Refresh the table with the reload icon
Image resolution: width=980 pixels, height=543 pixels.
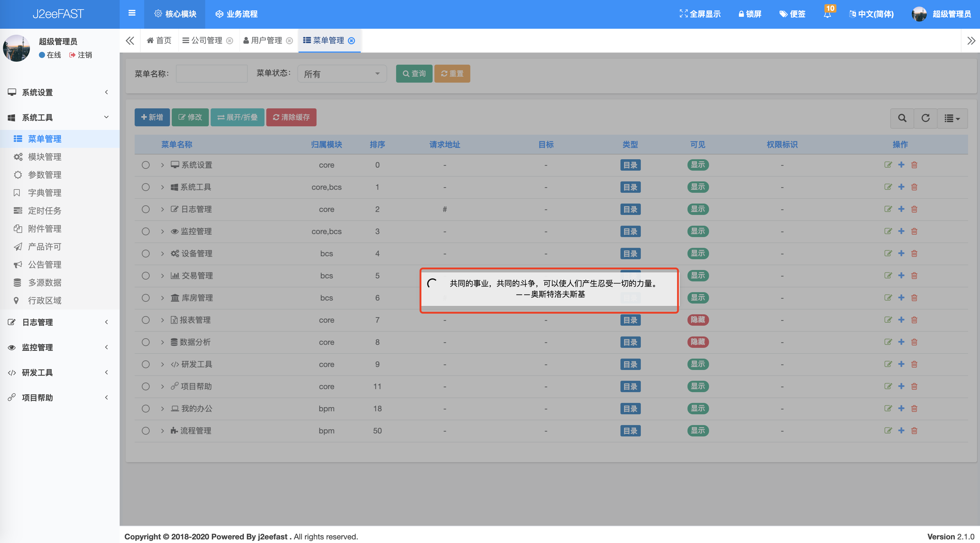[925, 118]
